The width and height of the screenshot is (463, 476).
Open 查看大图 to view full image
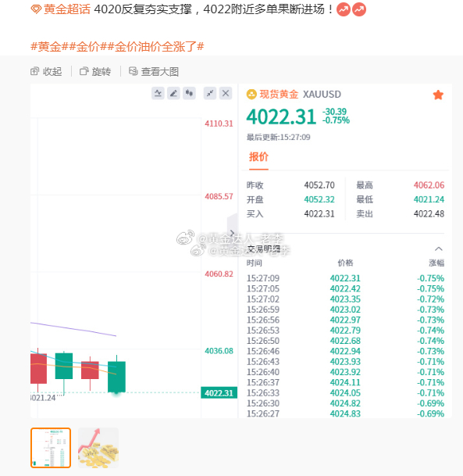154,72
